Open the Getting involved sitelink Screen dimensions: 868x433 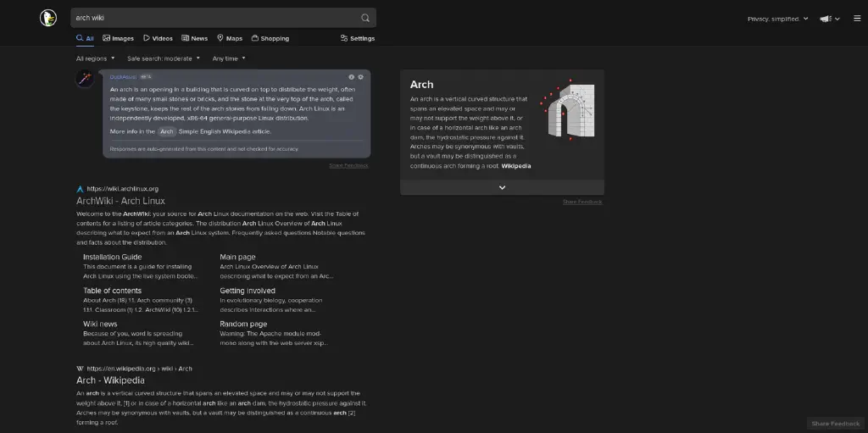[x=248, y=291]
